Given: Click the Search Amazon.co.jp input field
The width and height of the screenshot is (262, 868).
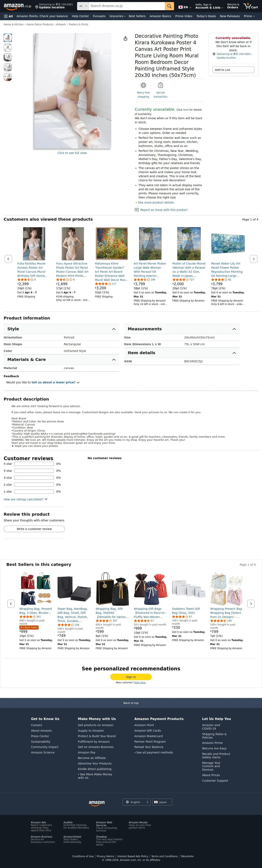Looking at the screenshot, I should pos(127,6).
